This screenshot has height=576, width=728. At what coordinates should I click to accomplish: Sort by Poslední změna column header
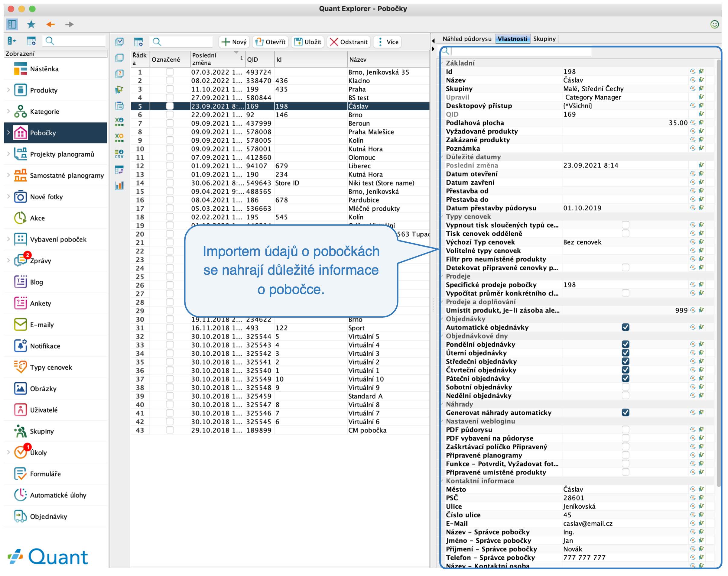click(x=218, y=59)
